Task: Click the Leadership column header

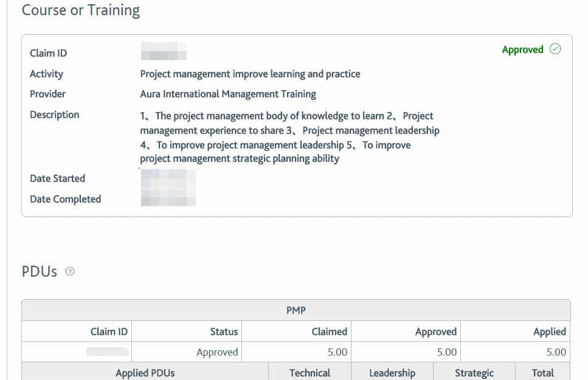Action: pos(392,373)
